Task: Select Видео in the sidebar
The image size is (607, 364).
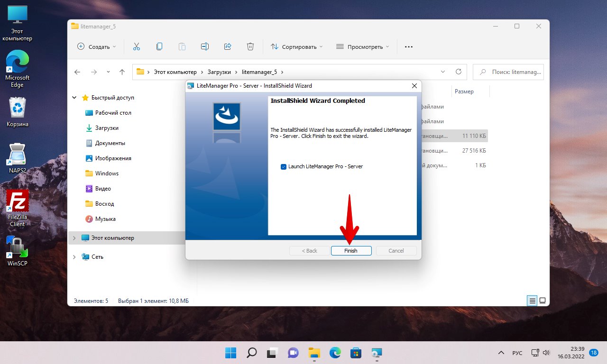Action: click(103, 189)
